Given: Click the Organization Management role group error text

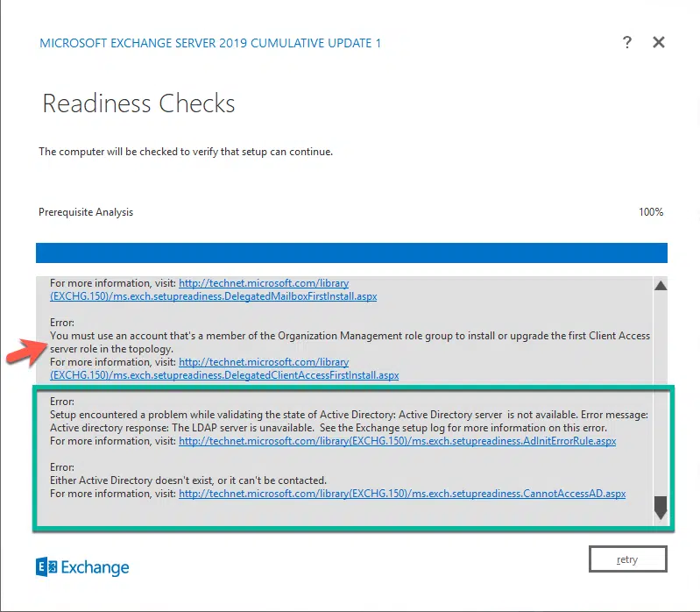Looking at the screenshot, I should coord(350,342).
